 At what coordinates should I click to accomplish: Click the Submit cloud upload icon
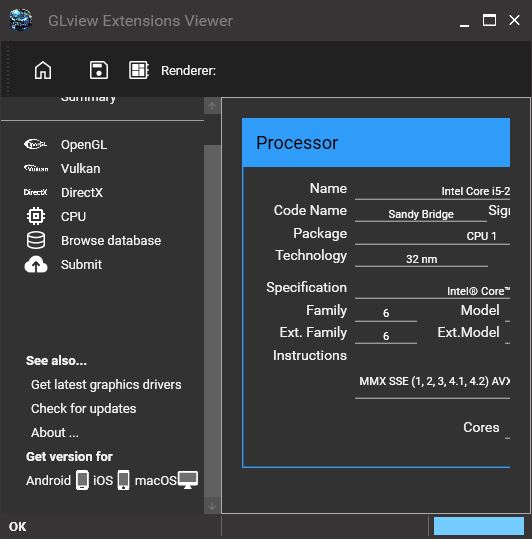pos(36,264)
